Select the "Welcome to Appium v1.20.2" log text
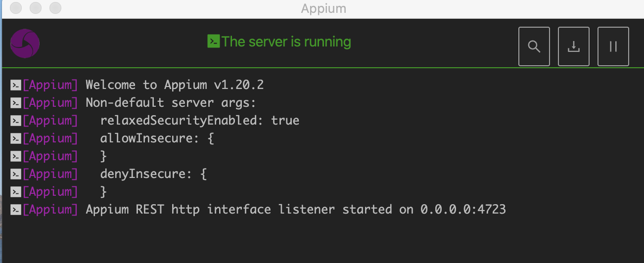 (175, 85)
